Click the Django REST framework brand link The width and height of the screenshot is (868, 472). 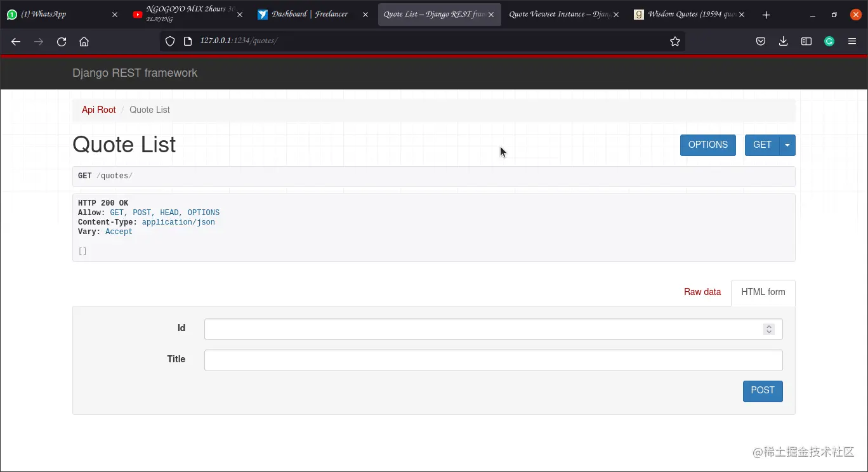coord(135,73)
